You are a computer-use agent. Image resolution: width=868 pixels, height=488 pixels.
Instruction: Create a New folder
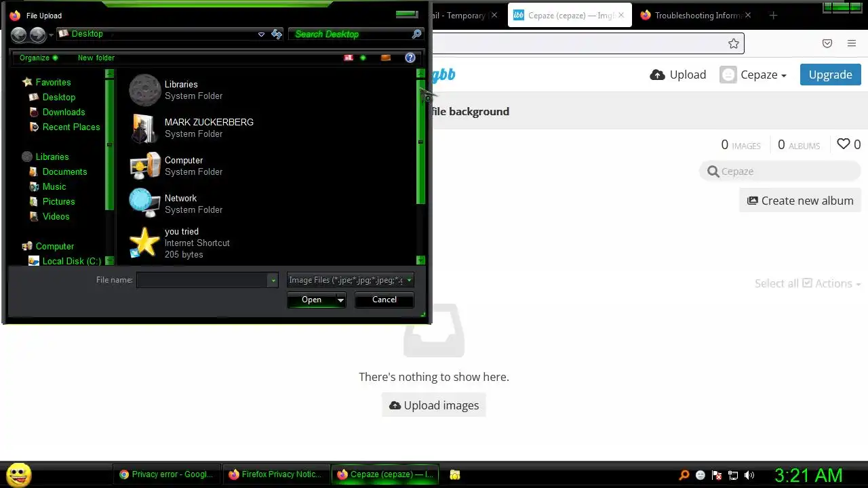(x=96, y=58)
